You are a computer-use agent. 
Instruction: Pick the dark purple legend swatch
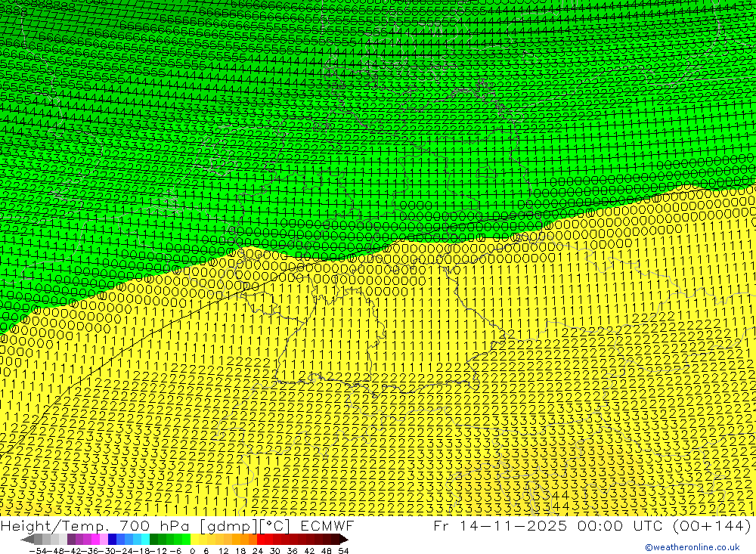click(x=71, y=540)
